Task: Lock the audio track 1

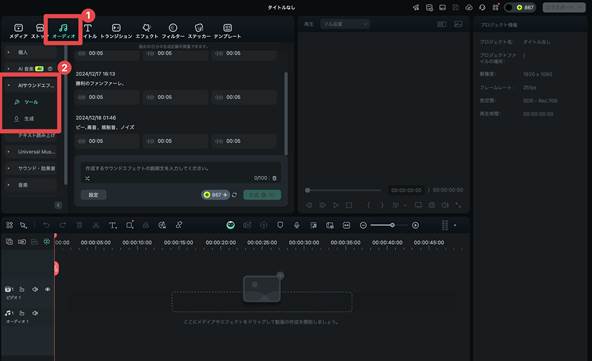Action: (22, 313)
